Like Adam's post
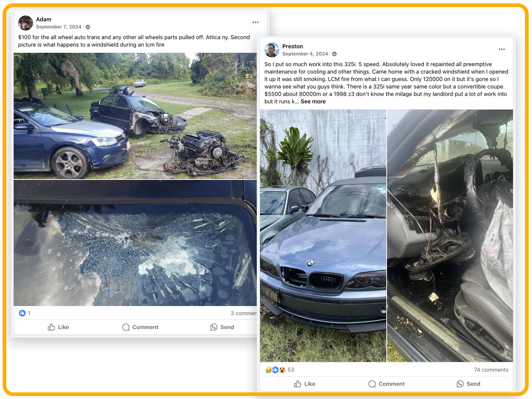Image resolution: width=532 pixels, height=399 pixels. pos(58,327)
